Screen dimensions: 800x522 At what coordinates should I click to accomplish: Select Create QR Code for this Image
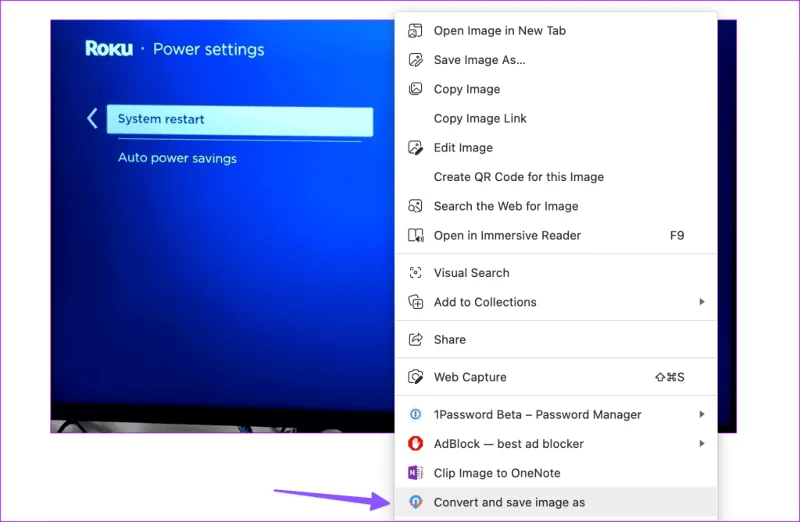coord(556,177)
